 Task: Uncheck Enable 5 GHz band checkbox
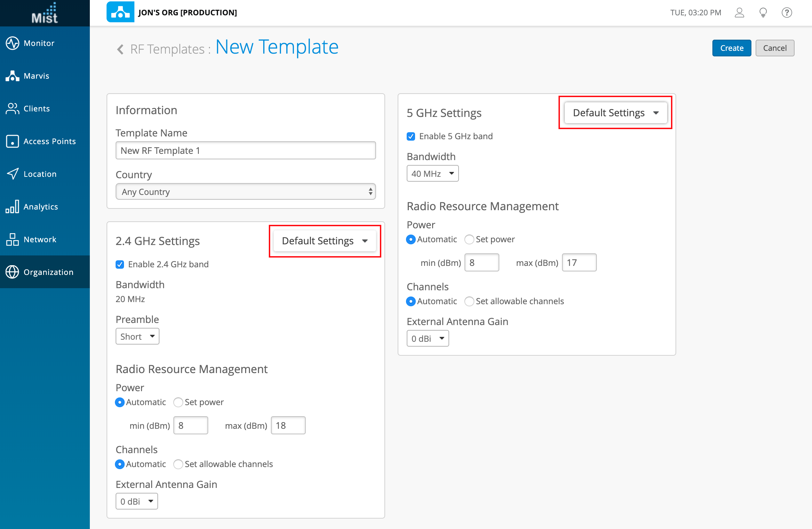tap(411, 136)
